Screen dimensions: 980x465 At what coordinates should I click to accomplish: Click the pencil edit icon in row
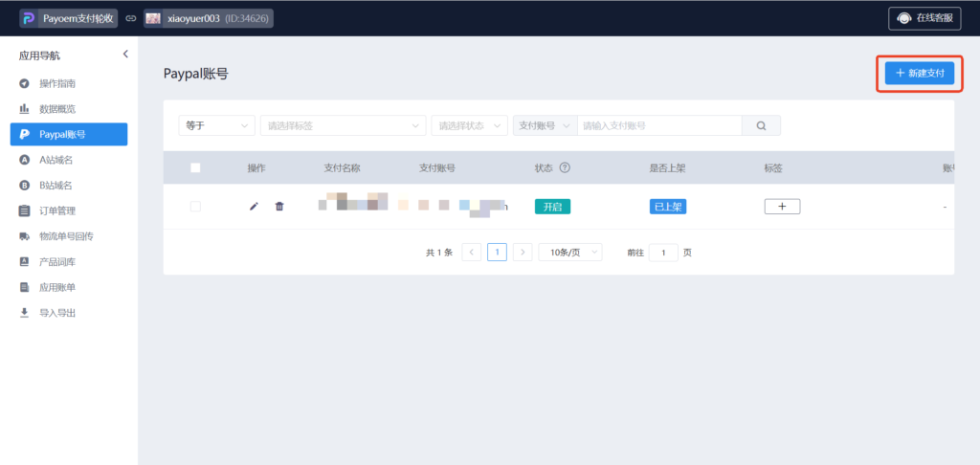[254, 206]
